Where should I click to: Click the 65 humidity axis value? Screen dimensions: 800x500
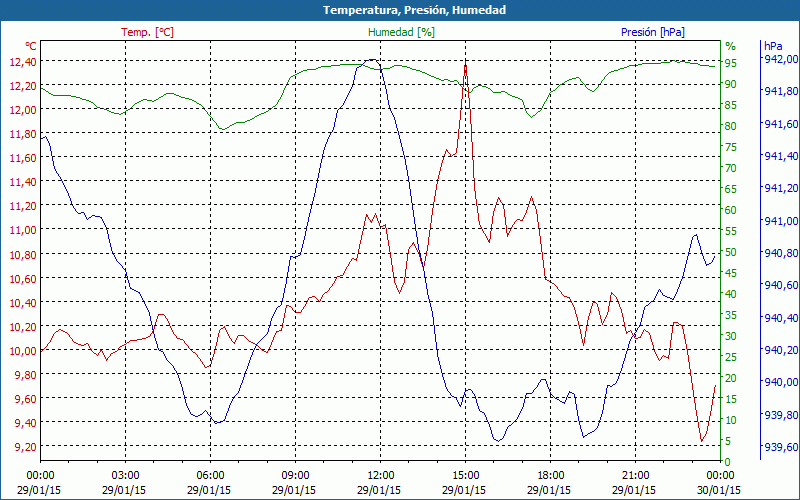coord(731,189)
